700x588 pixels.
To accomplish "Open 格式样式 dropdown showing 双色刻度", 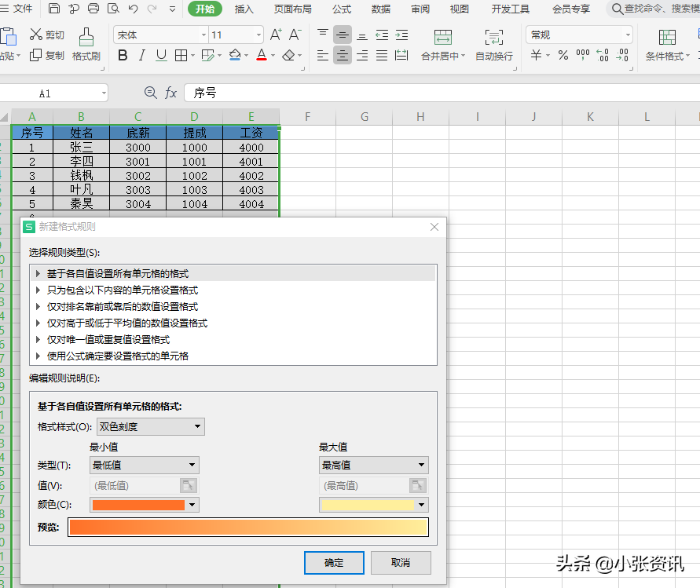I will (150, 426).
